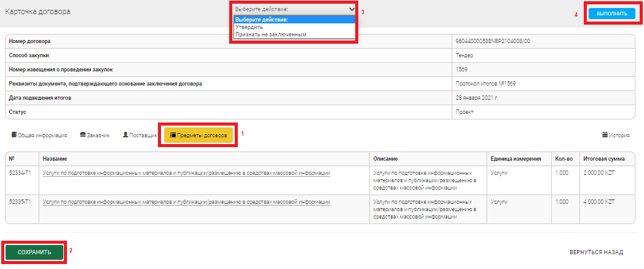
Task: Collapse the Выберите действие dropdown arrow
Action: click(x=351, y=9)
